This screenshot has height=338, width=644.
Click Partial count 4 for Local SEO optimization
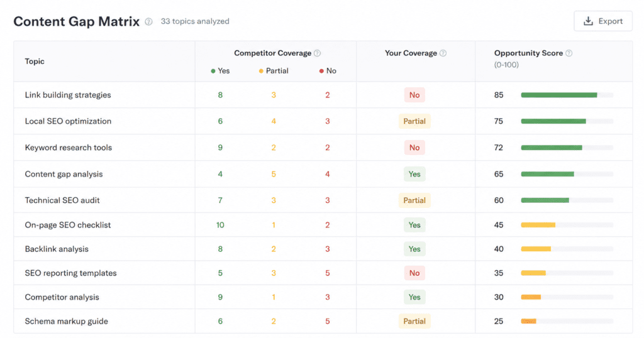coord(274,121)
